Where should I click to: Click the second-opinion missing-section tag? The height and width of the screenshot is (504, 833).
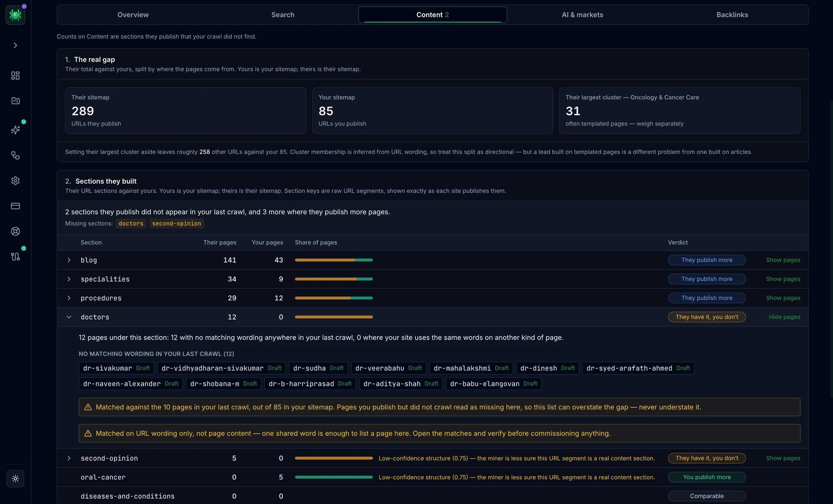click(x=177, y=224)
